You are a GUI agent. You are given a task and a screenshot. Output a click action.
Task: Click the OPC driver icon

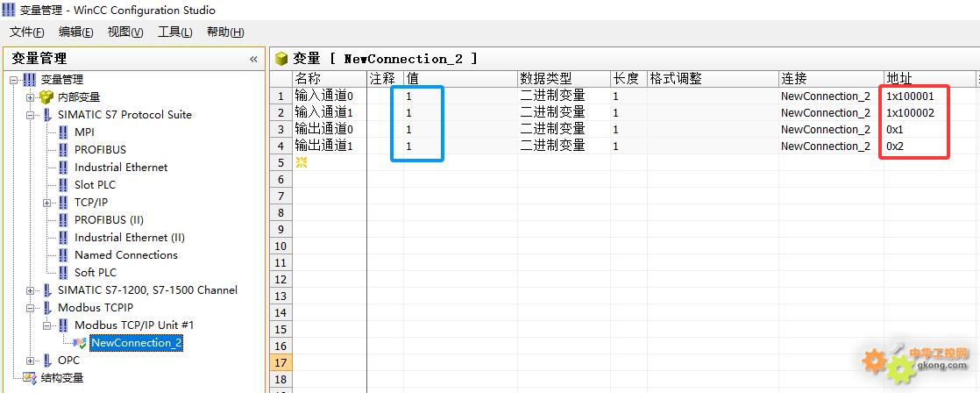click(x=46, y=361)
